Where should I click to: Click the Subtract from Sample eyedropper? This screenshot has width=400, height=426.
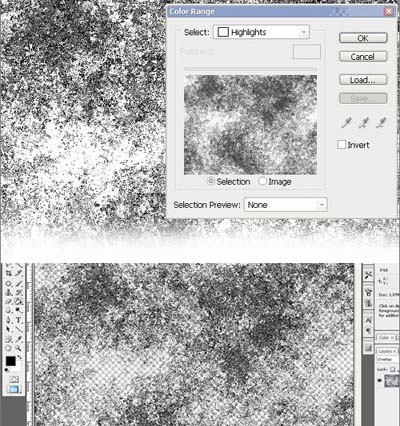tap(381, 123)
